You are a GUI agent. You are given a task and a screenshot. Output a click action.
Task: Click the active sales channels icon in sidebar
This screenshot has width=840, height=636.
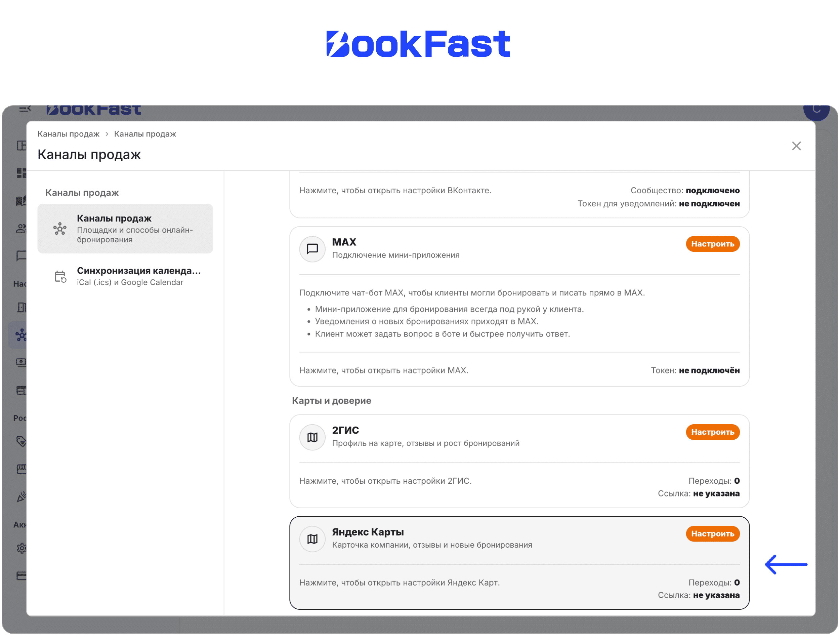(x=20, y=335)
